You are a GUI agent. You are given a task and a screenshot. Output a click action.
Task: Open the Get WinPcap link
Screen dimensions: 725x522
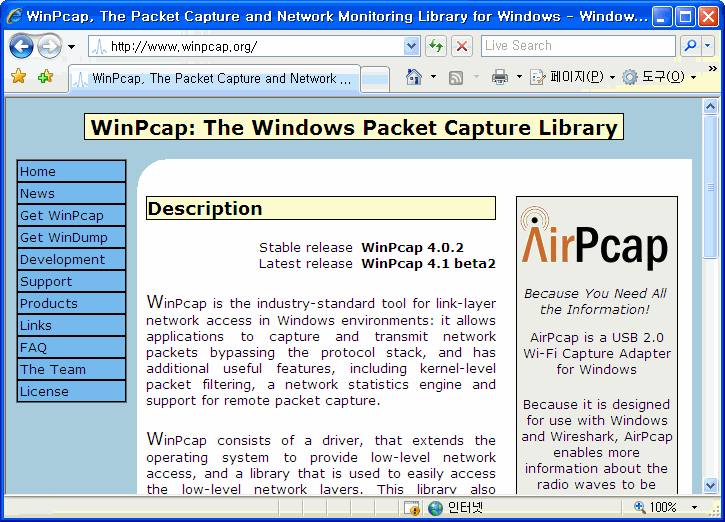pos(71,215)
